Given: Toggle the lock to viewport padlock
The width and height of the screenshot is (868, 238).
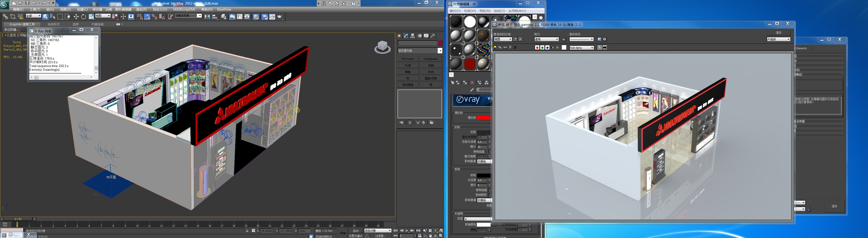Looking at the screenshot, I should click(563, 39).
